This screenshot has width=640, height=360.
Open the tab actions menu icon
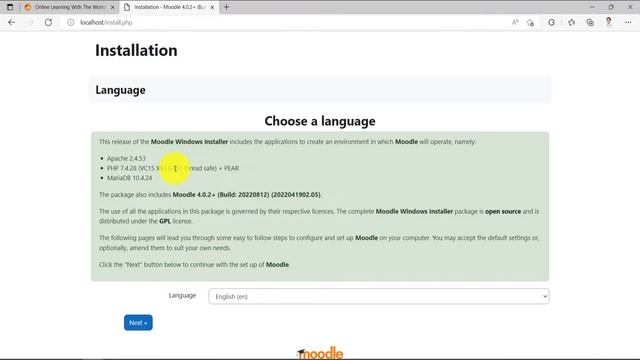coord(10,7)
